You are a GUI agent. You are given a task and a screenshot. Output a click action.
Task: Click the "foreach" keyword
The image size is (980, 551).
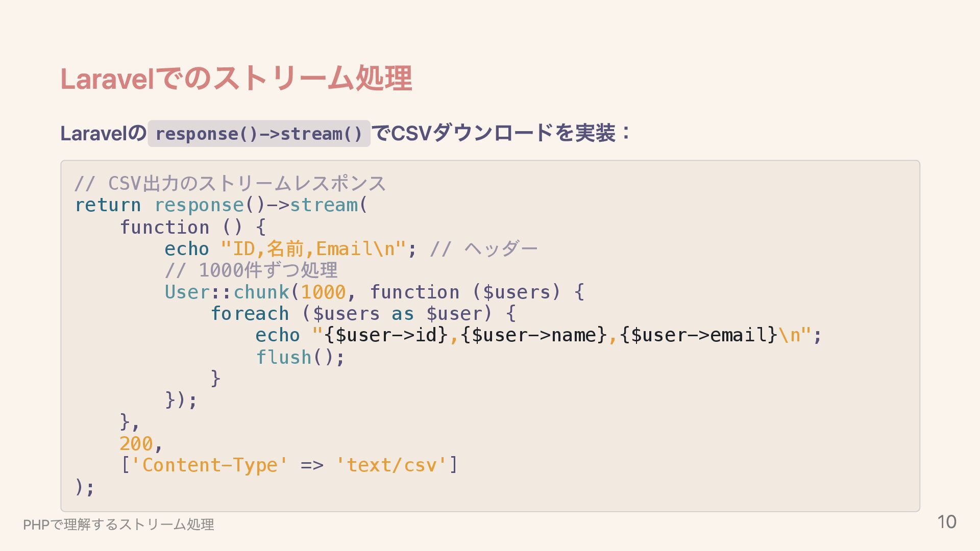coord(250,314)
